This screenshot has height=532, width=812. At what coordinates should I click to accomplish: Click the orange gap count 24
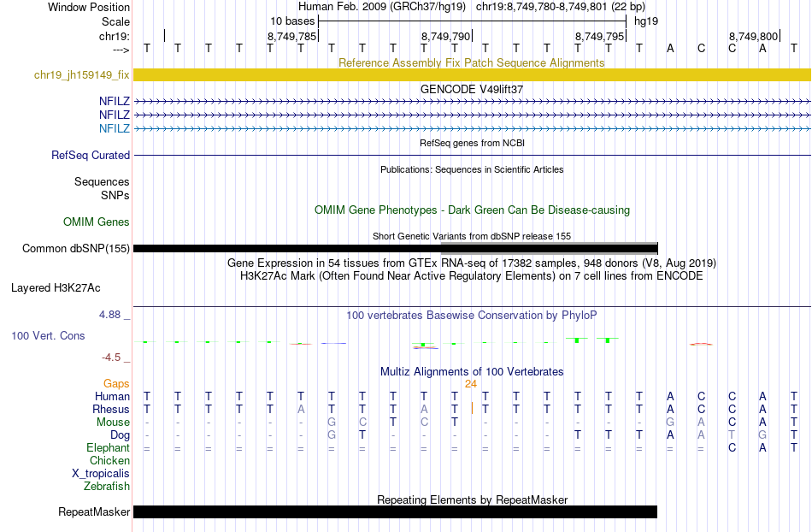470,384
